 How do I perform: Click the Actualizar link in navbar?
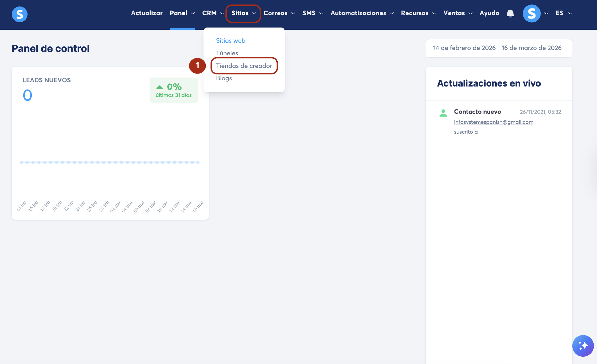point(147,13)
